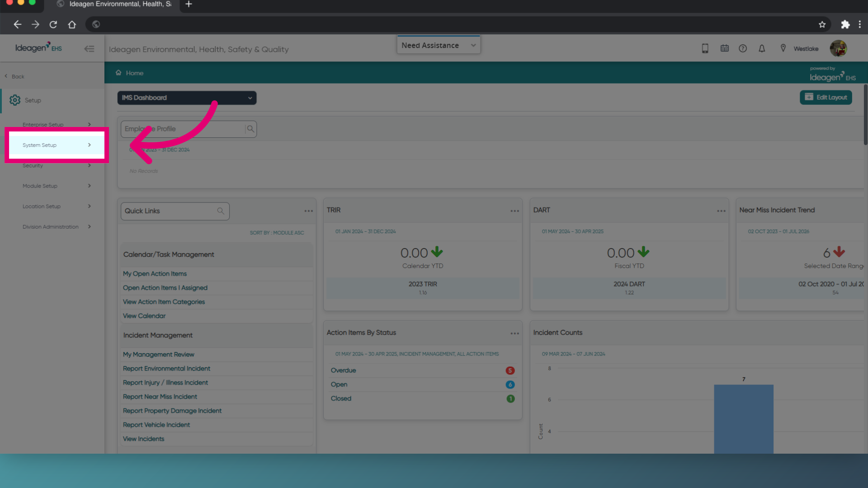The height and width of the screenshot is (488, 868).
Task: Open DART widget three-dot menu
Action: click(721, 211)
